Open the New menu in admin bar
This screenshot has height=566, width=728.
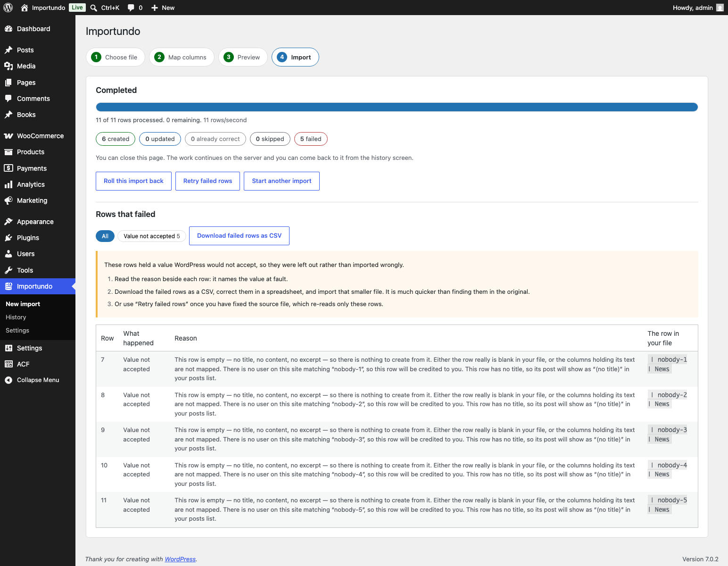click(x=163, y=8)
